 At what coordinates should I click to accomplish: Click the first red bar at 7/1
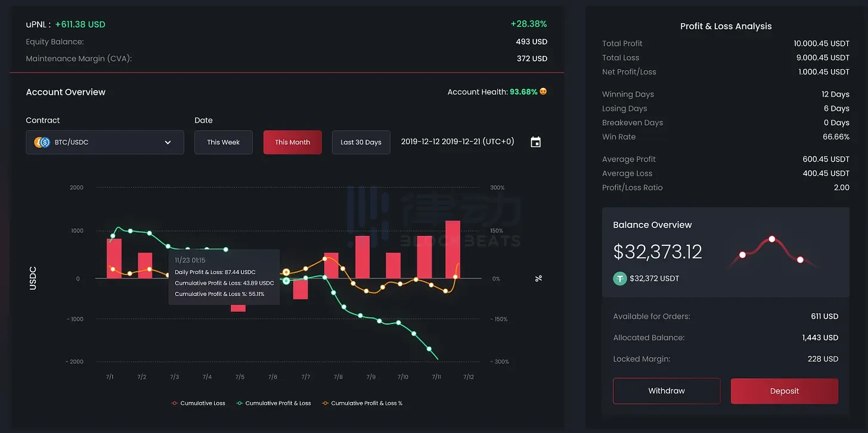coord(114,258)
